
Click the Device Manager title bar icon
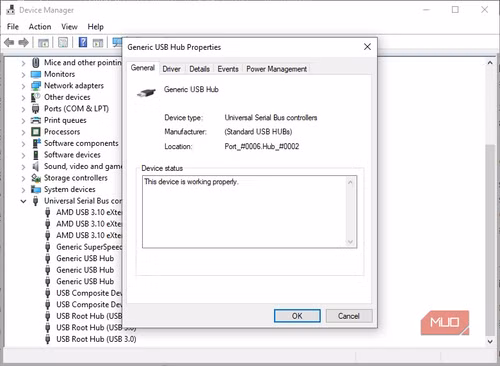(x=11, y=10)
